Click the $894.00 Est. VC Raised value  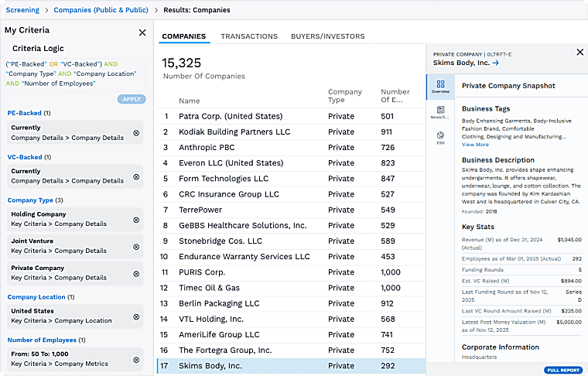pyautogui.click(x=572, y=281)
